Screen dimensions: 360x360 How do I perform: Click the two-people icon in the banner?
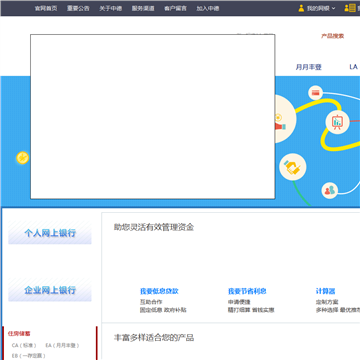pos(330,191)
